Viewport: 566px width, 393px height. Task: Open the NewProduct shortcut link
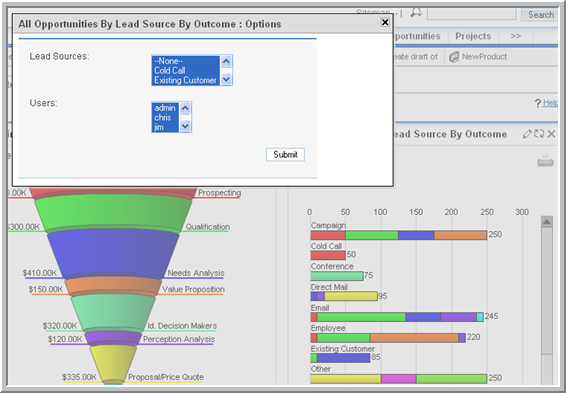(x=484, y=57)
